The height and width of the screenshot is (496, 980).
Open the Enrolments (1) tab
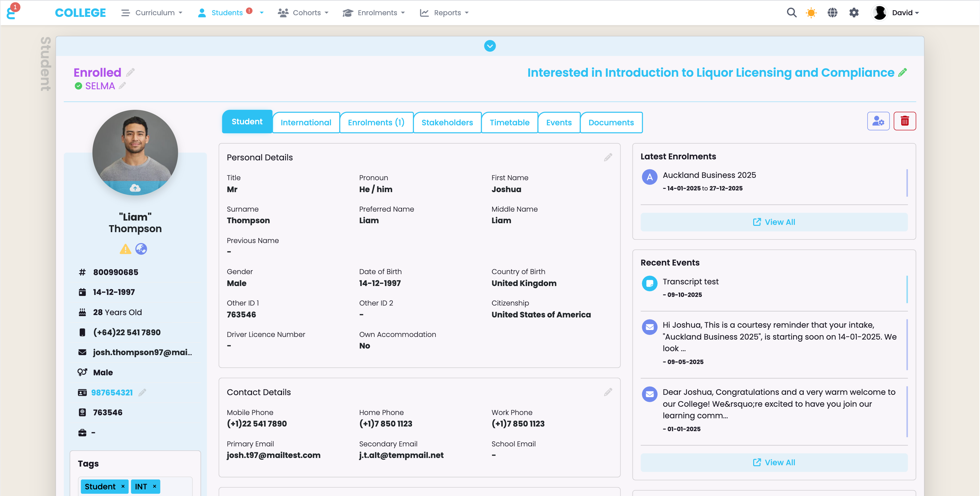(x=376, y=122)
